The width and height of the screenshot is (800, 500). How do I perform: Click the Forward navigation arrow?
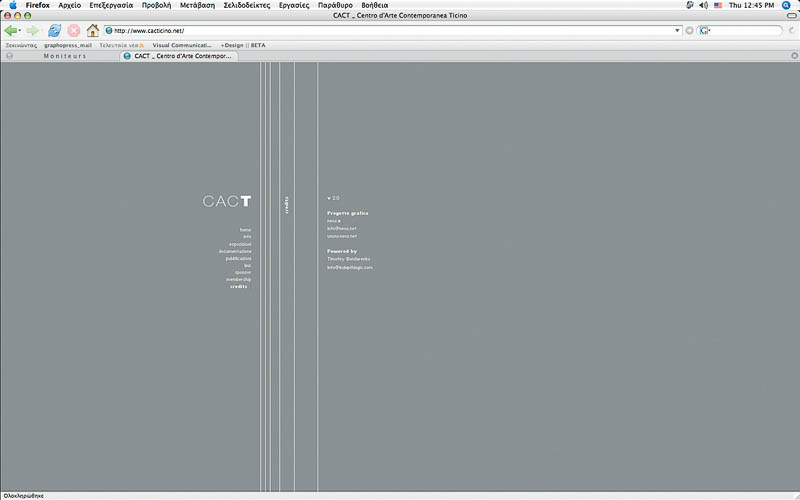click(32, 31)
